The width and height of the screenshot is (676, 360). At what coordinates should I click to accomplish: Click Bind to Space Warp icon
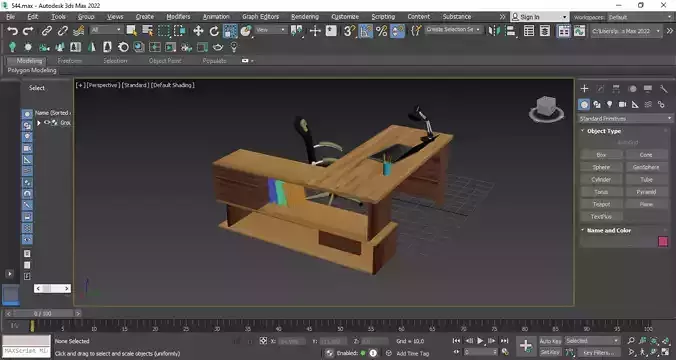pos(78,31)
